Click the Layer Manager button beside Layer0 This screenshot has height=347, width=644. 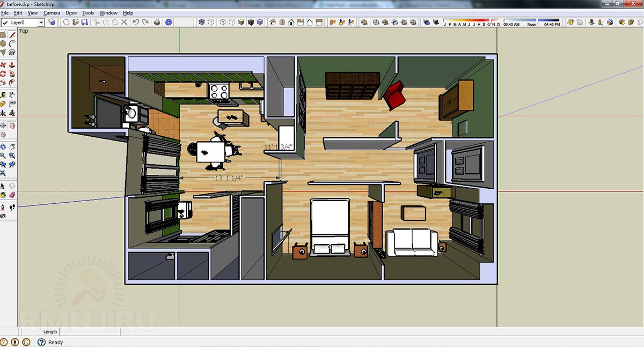[52, 23]
